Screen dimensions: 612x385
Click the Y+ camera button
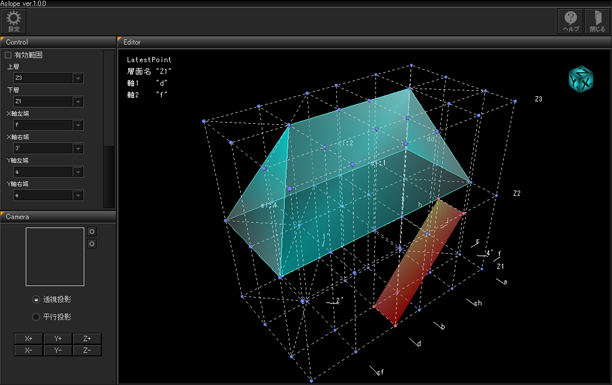tap(58, 339)
